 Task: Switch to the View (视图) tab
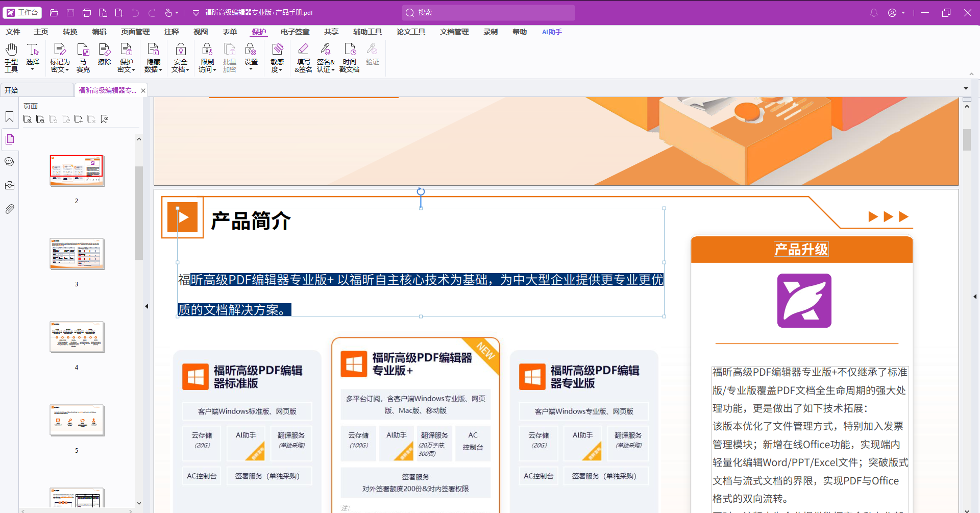pyautogui.click(x=201, y=32)
